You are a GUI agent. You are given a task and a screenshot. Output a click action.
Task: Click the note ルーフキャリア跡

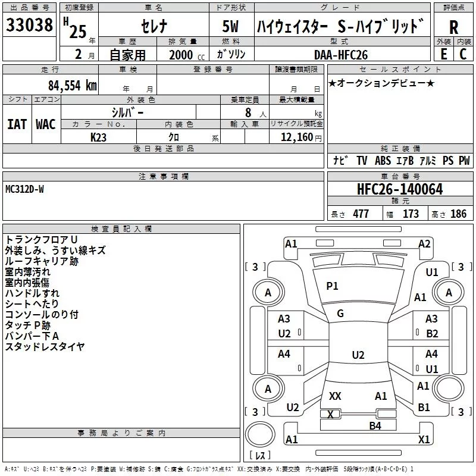42,261
